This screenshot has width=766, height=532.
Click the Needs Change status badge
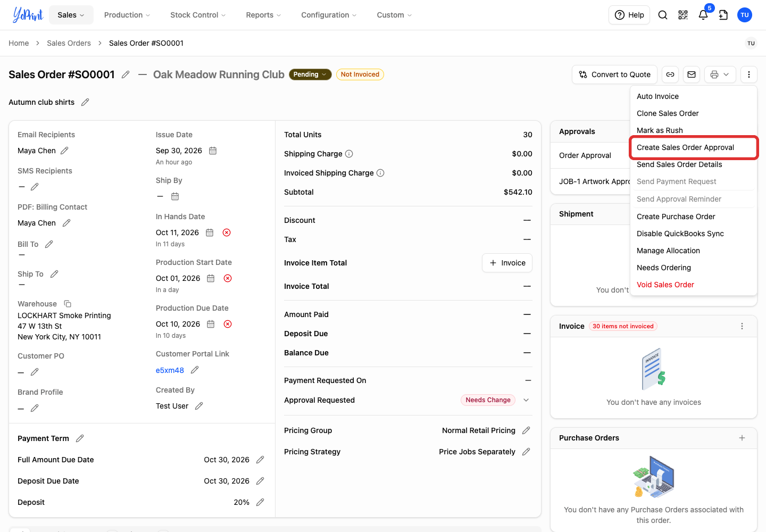point(488,400)
